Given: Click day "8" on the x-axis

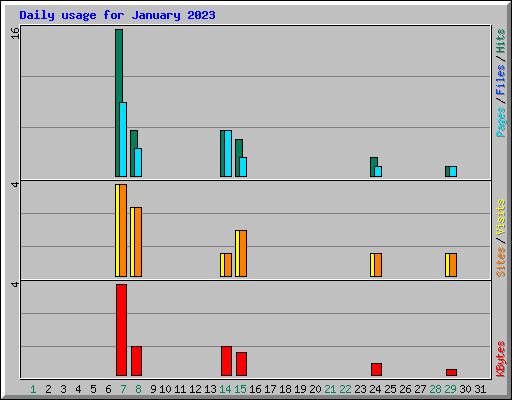Looking at the screenshot, I should (138, 389).
